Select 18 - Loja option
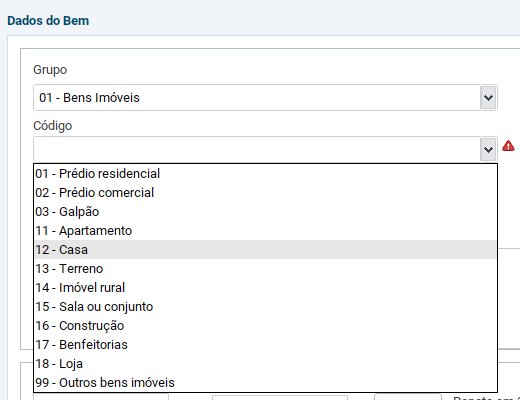Screen dimensions: 520x400 click(x=265, y=363)
